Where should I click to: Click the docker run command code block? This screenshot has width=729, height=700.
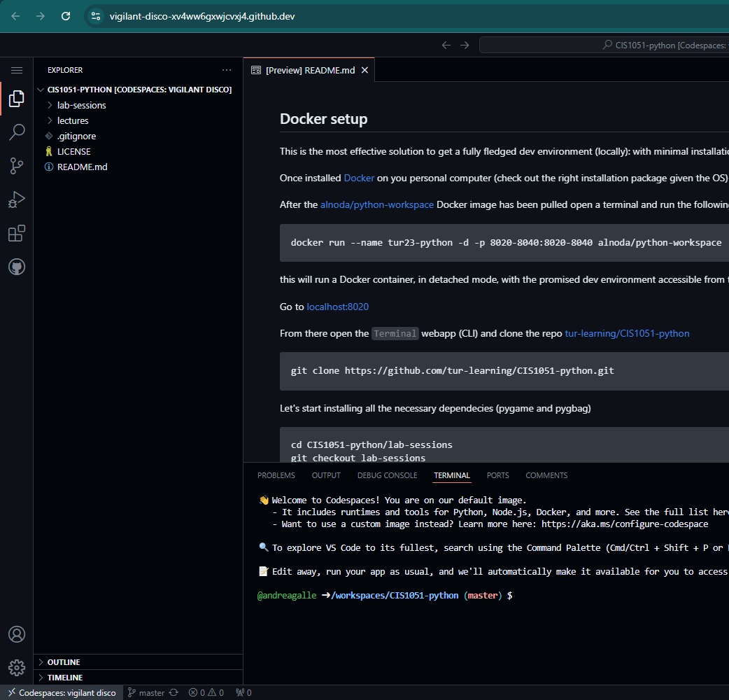506,242
